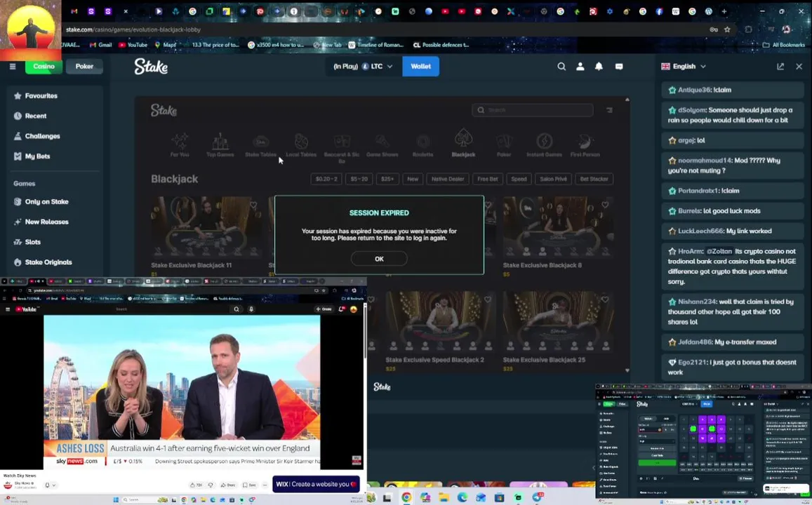This screenshot has width=812, height=505.
Task: Open the Top Games lobby category
Action: [x=220, y=144]
